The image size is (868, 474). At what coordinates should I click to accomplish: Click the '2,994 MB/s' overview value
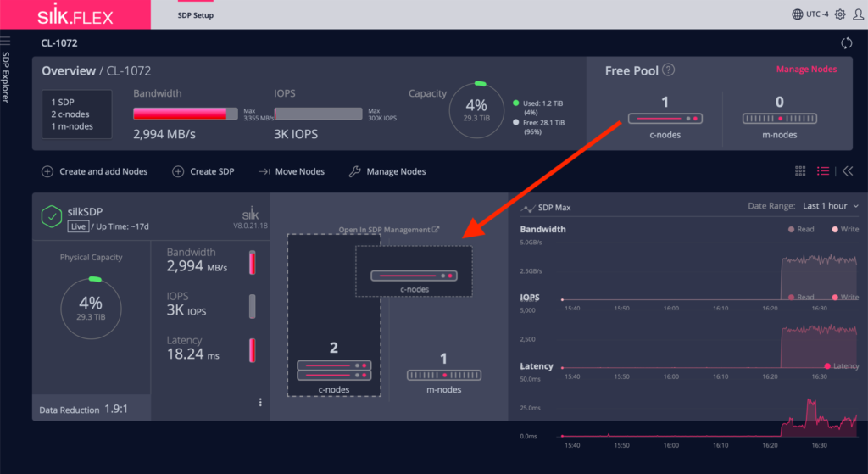pyautogui.click(x=164, y=135)
